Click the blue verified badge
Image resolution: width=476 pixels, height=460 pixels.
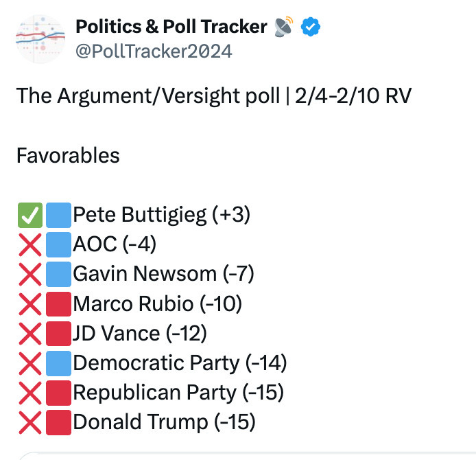click(x=311, y=27)
